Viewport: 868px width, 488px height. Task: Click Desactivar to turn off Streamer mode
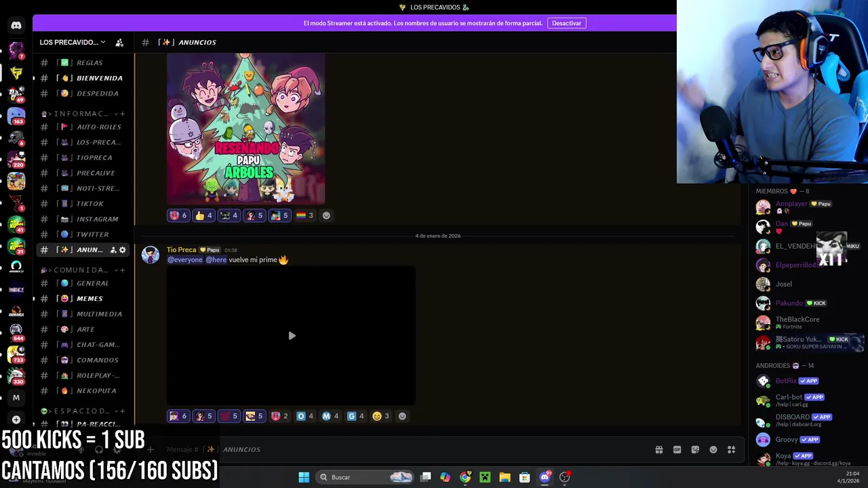point(566,23)
